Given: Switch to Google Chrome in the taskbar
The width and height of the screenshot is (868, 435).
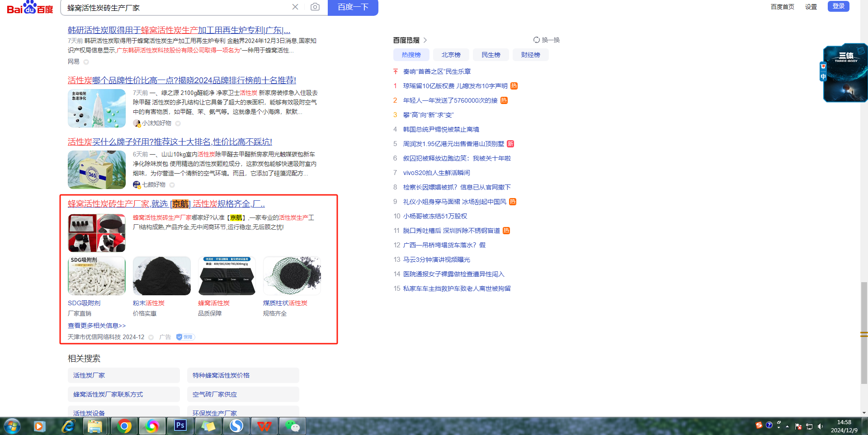Looking at the screenshot, I should pos(124,426).
